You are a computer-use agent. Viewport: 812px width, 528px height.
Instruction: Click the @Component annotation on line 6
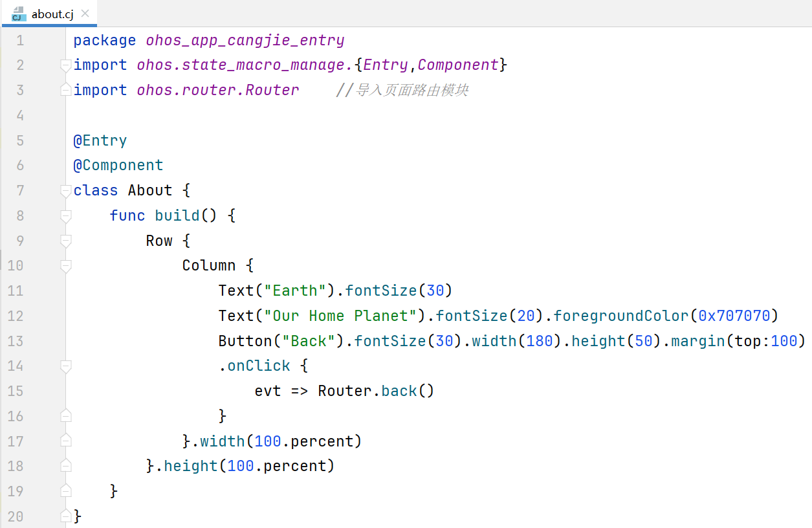click(118, 166)
